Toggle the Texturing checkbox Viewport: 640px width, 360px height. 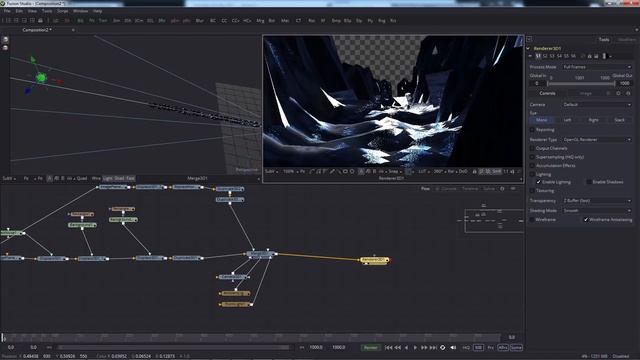pyautogui.click(x=532, y=191)
